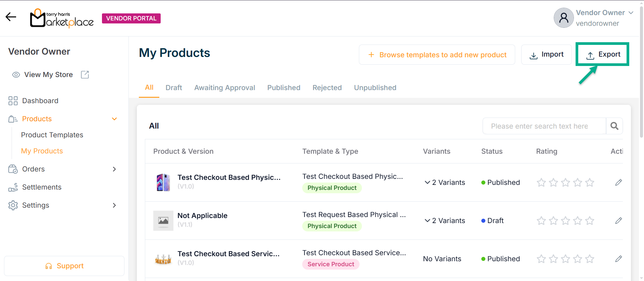The height and width of the screenshot is (281, 644).
Task: Edit the Test Checkout Based Service product
Action: 619,259
